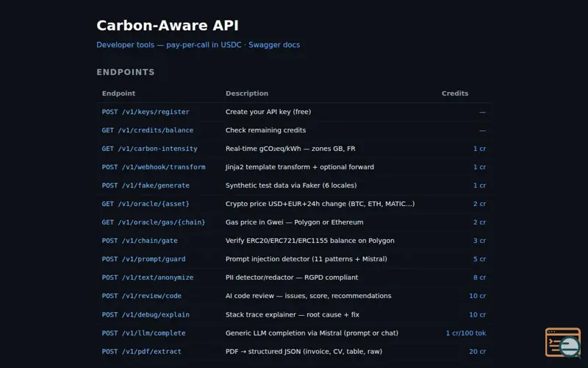The height and width of the screenshot is (368, 588).
Task: Click 'Generic LLM completion via Mistral' description
Action: tap(312, 333)
